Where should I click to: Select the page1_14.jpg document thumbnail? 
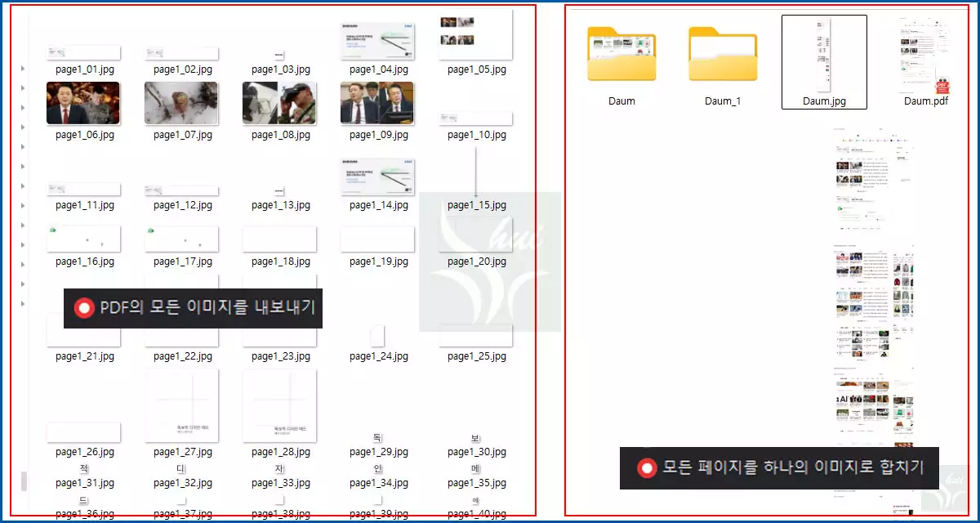coord(376,174)
